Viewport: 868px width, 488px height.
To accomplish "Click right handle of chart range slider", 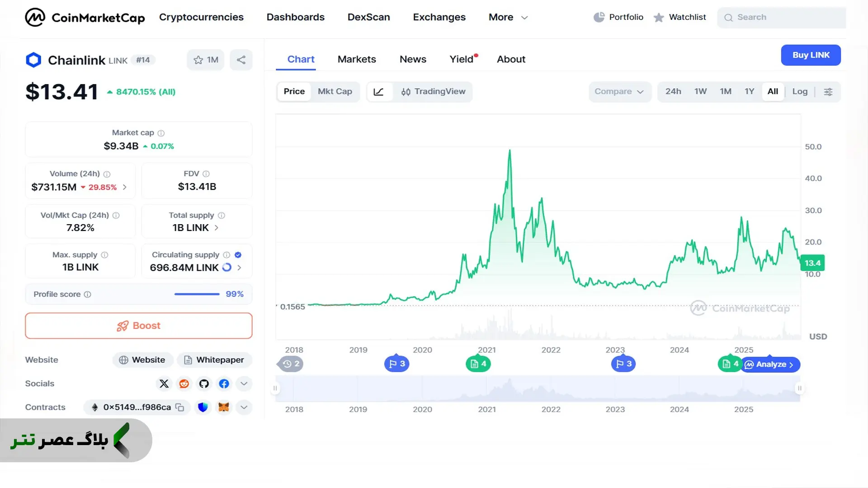I will click(800, 388).
